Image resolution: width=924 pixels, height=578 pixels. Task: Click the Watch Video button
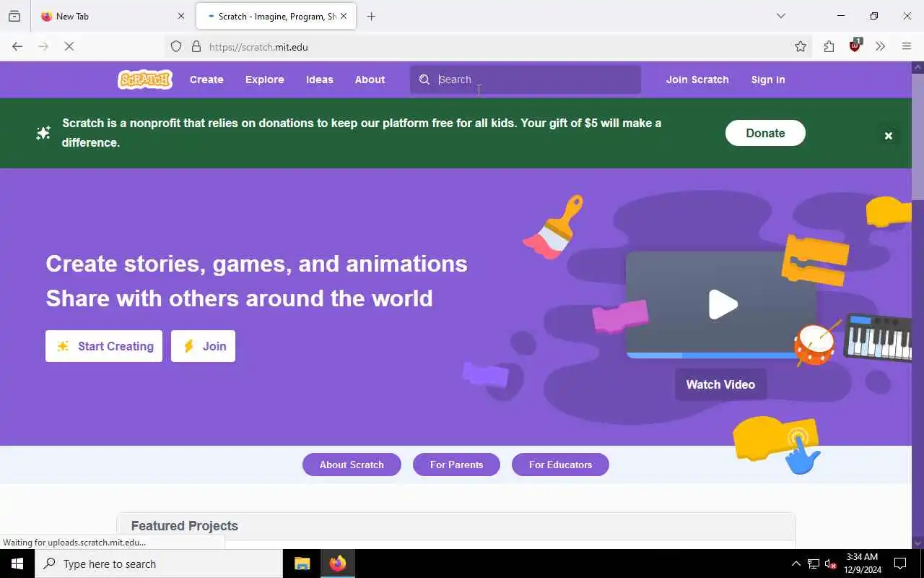(x=720, y=384)
